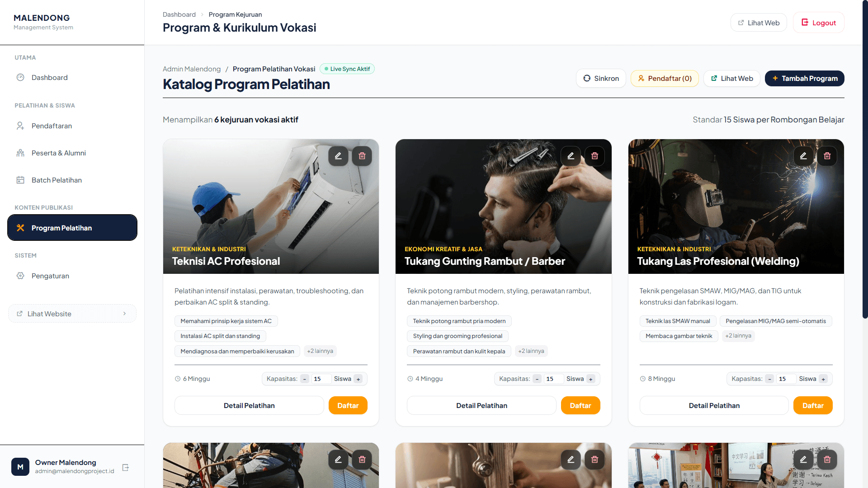Select Program Pelatihan in sidebar
Screen dimensions: 868x488
pos(72,228)
